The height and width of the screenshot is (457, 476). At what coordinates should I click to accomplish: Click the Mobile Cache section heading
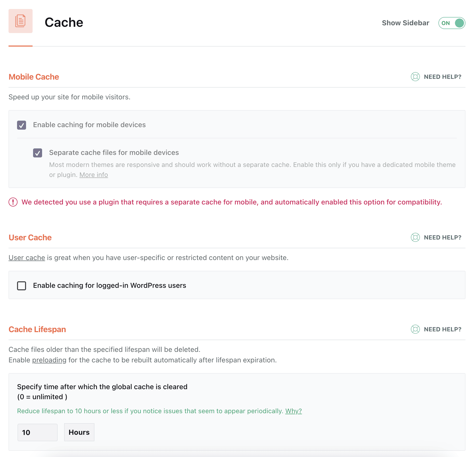pyautogui.click(x=34, y=77)
